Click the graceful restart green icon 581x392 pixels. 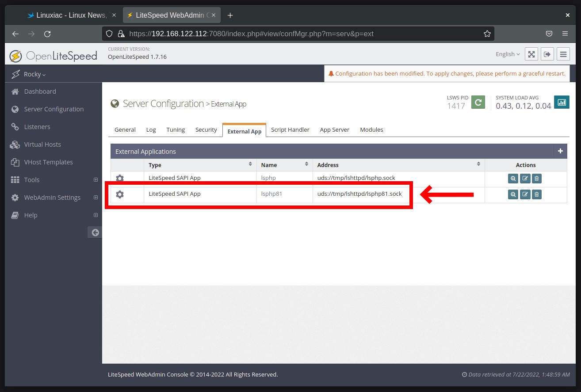[x=478, y=102]
